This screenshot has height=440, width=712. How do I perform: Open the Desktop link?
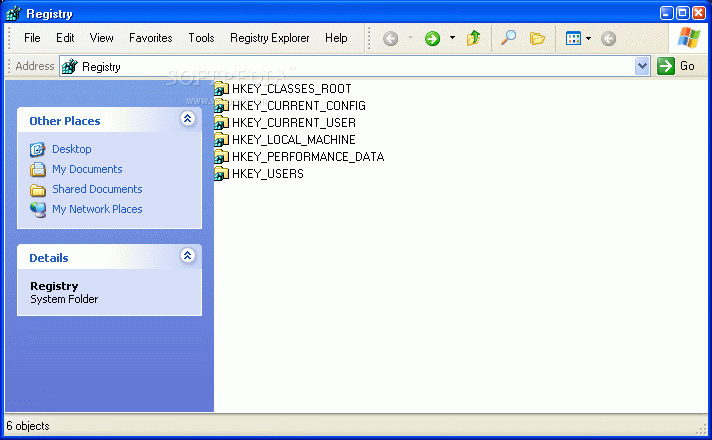click(x=72, y=149)
